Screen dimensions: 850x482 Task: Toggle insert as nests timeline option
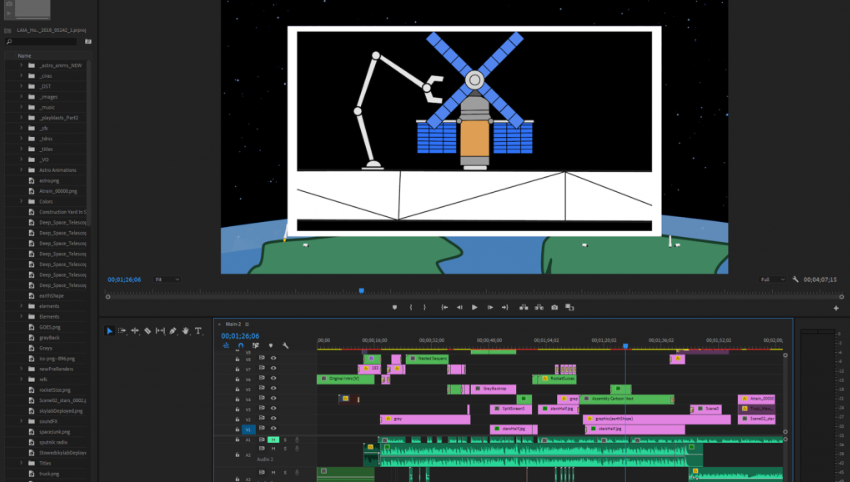pyautogui.click(x=226, y=345)
